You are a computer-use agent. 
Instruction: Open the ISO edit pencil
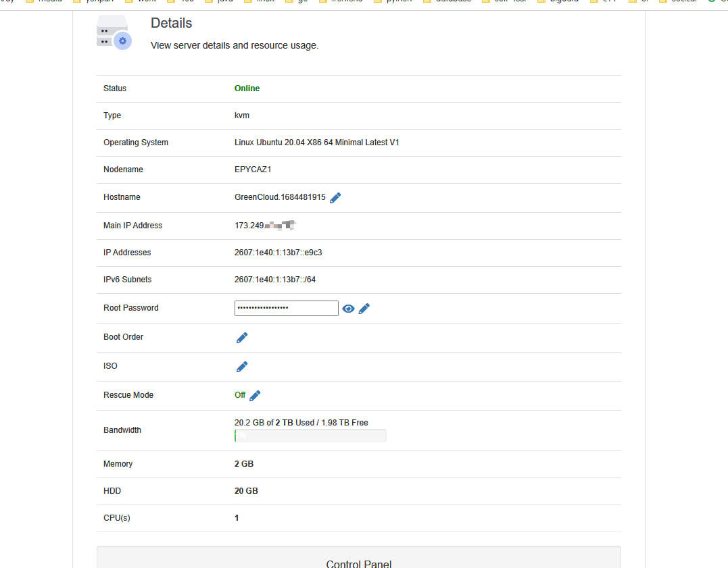pos(242,367)
